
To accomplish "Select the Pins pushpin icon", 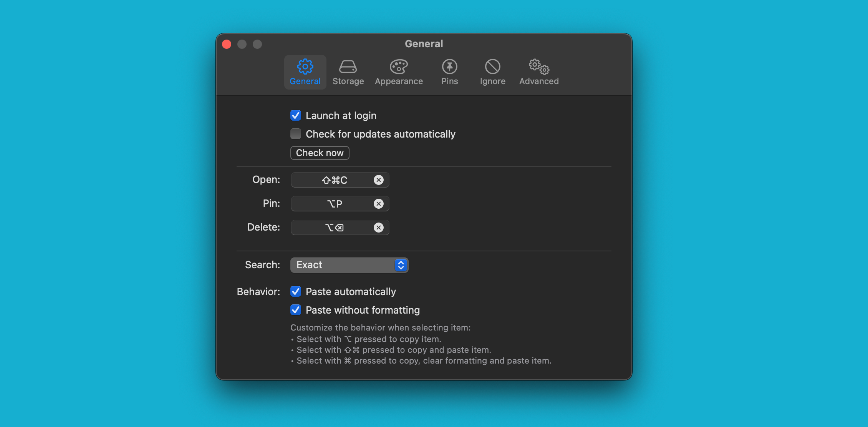I will pyautogui.click(x=449, y=66).
